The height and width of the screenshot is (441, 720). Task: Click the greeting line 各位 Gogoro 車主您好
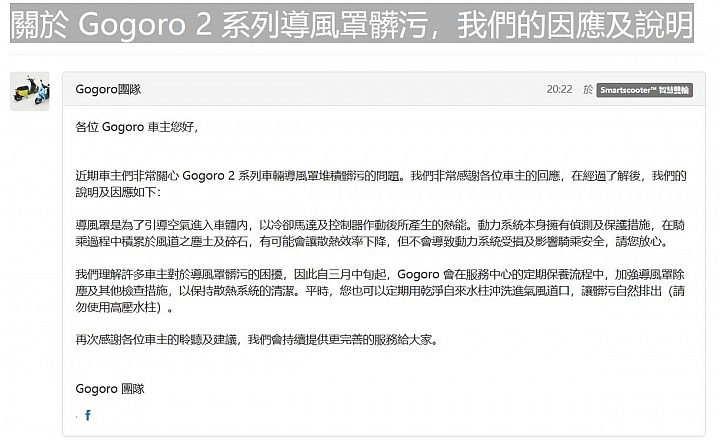point(137,127)
